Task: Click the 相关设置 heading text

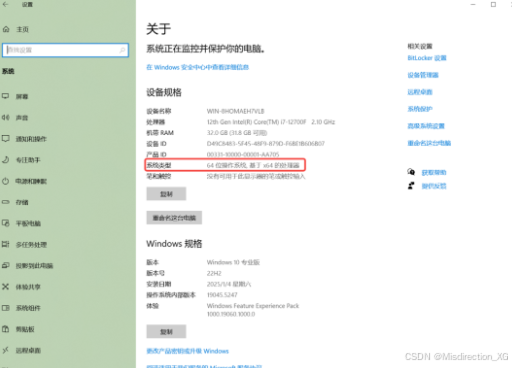Action: coord(420,46)
